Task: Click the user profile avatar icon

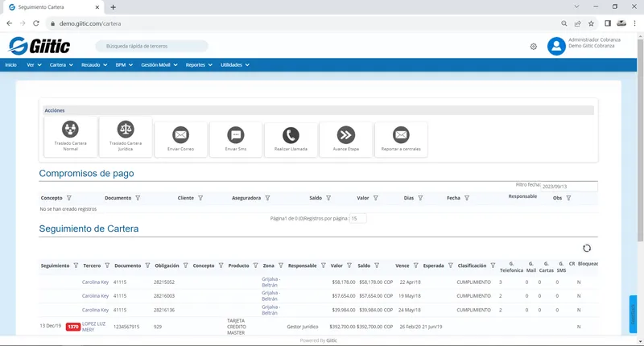Action: point(556,46)
